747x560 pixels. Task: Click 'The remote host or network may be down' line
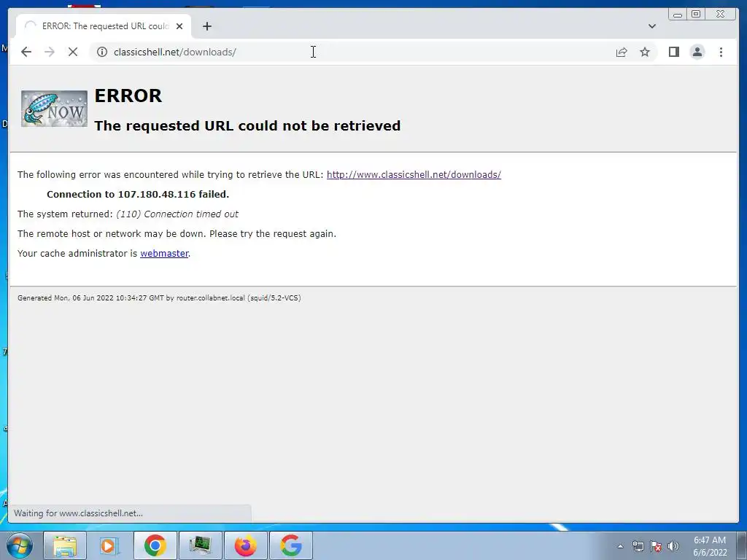(177, 234)
